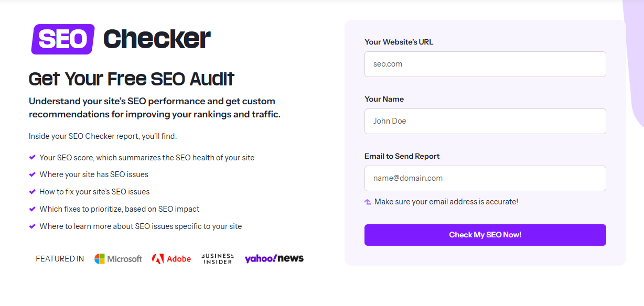
Task: Click the 'FEATURED IN' text
Action: (59, 258)
